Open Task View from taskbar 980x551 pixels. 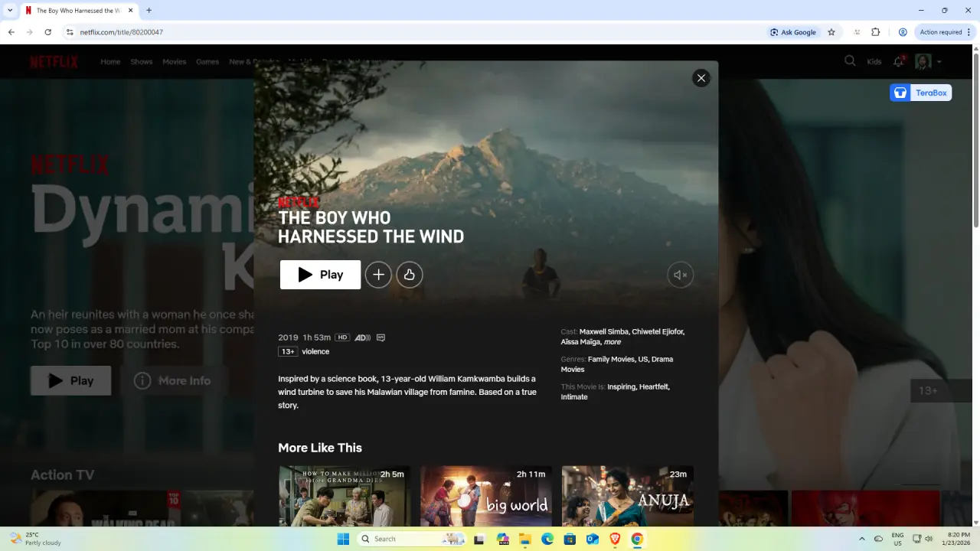click(x=479, y=539)
